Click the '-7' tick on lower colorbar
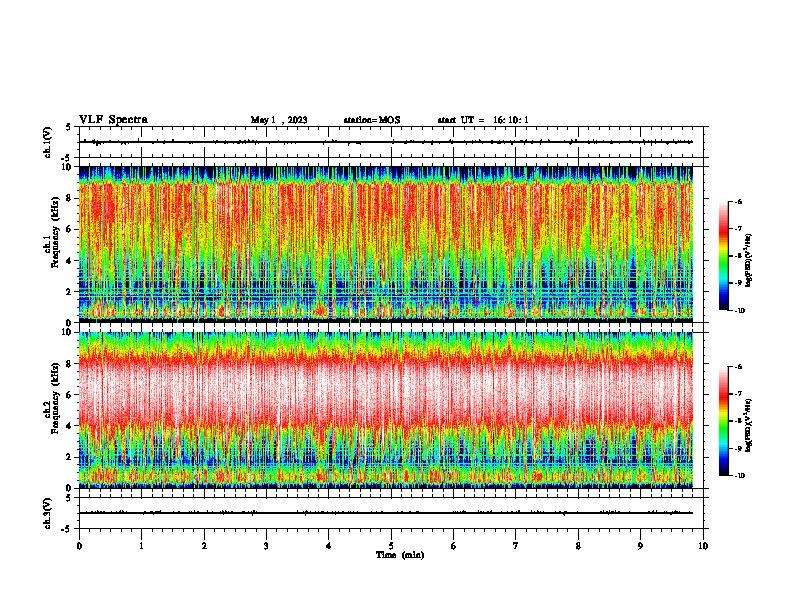The width and height of the screenshot is (792, 612). (x=738, y=394)
